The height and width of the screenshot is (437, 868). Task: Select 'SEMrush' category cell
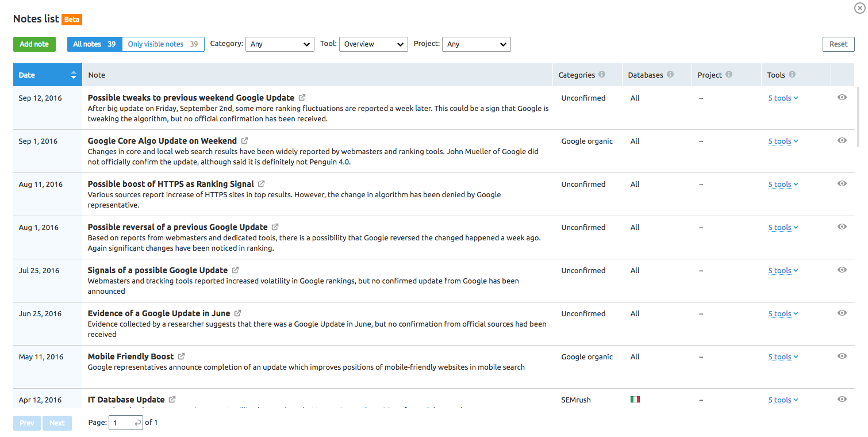[576, 400]
